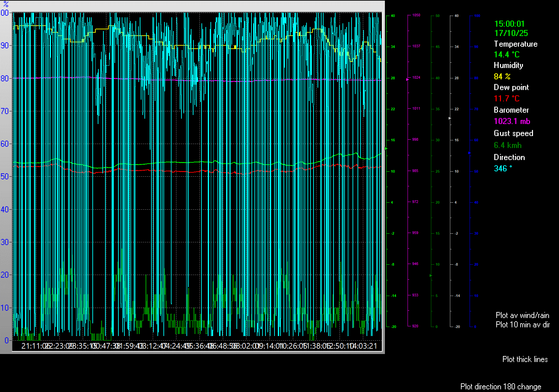Click the dark green wind speed scale arrow
The height and width of the screenshot is (392, 559).
431,276
